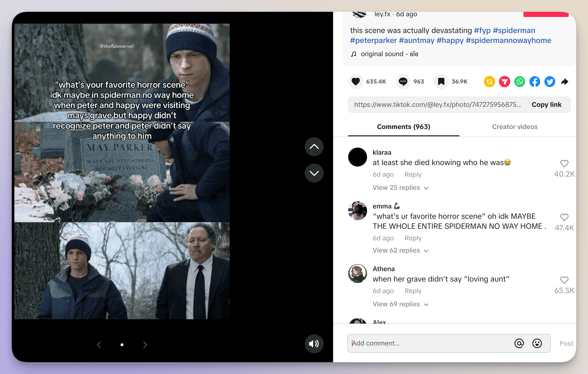Open #auntmay hashtag
The height and width of the screenshot is (374, 588).
click(416, 40)
